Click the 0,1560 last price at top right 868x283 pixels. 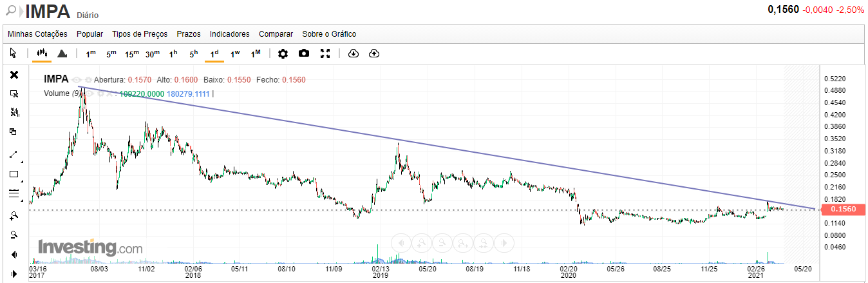(784, 10)
